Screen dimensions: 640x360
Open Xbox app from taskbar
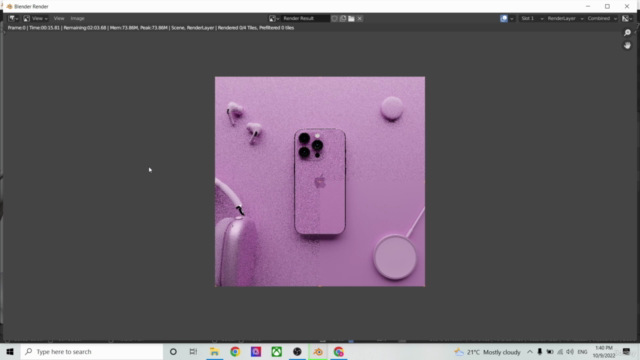pos(277,351)
